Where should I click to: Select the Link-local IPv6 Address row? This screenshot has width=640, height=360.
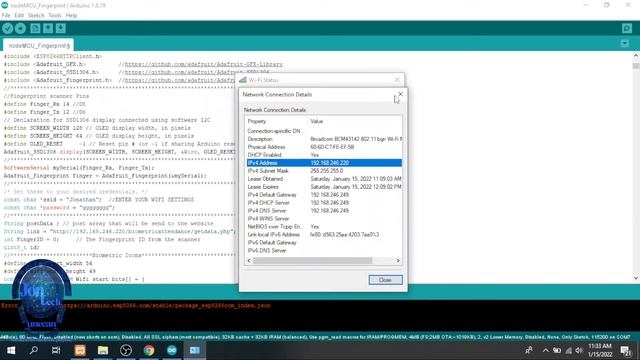324,235
